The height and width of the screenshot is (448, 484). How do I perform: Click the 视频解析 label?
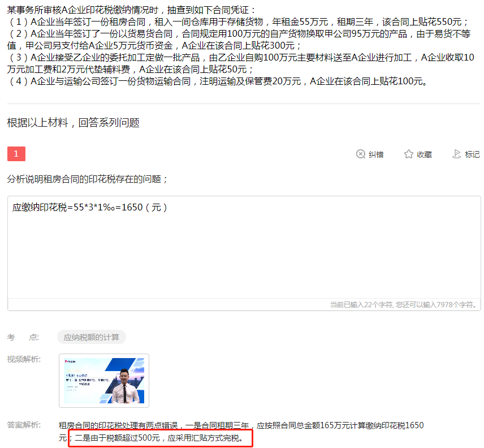pyautogui.click(x=24, y=359)
